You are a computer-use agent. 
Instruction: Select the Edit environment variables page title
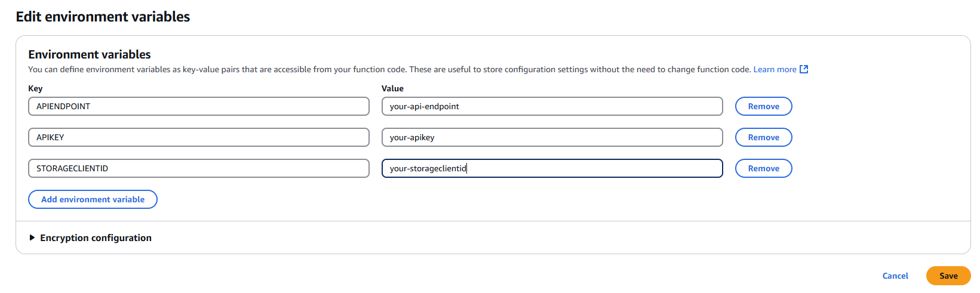103,17
